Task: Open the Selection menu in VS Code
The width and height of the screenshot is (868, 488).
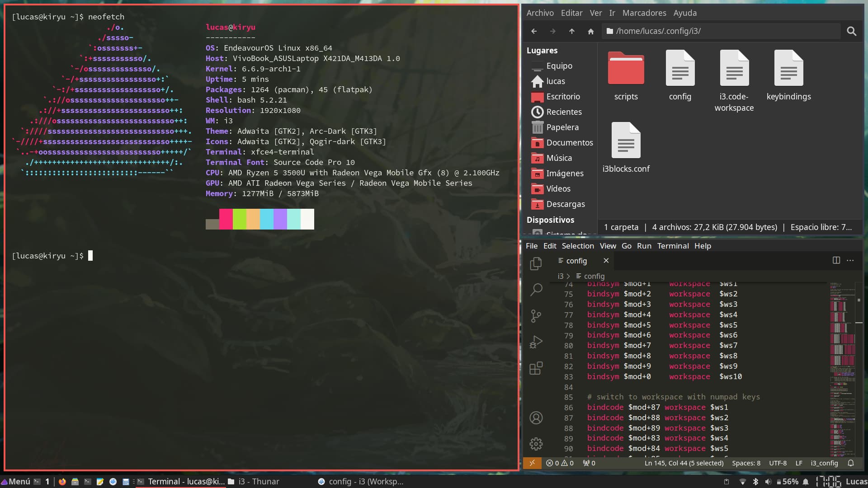Action: 577,246
